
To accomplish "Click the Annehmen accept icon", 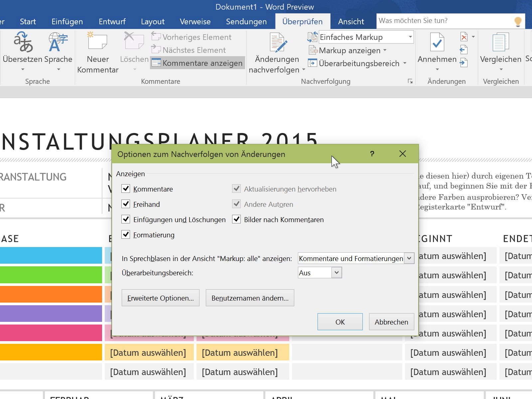I will click(x=437, y=42).
